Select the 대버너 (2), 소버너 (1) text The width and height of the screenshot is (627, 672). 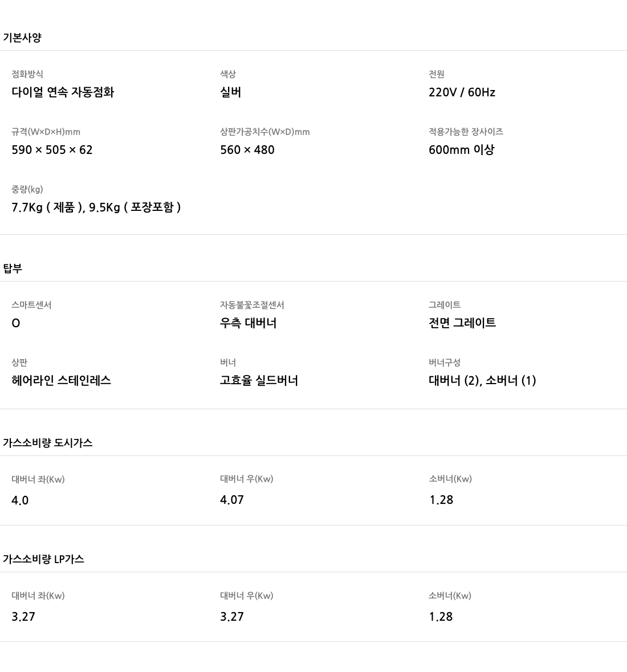[x=483, y=381]
